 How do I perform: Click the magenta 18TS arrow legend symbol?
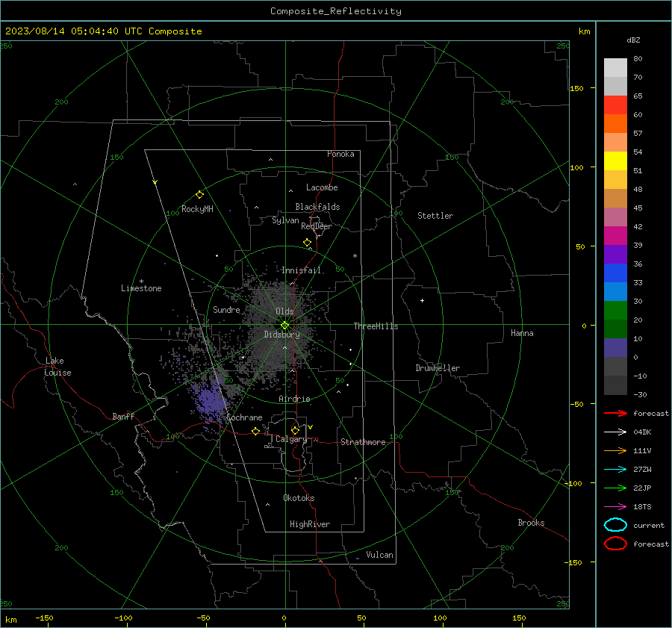615,507
